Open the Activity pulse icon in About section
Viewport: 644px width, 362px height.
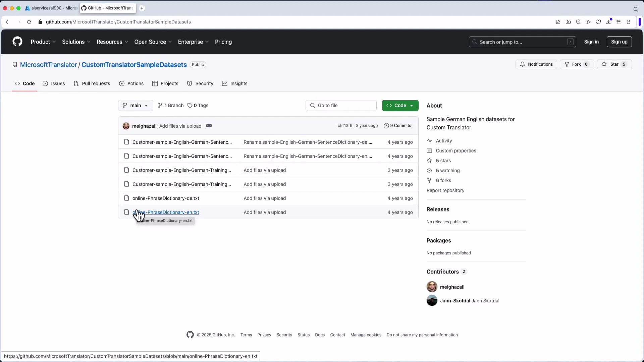[x=430, y=141]
